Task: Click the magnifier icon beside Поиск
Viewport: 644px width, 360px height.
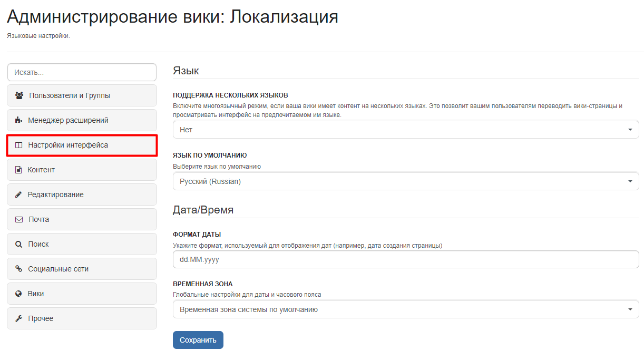Action: pyautogui.click(x=18, y=244)
